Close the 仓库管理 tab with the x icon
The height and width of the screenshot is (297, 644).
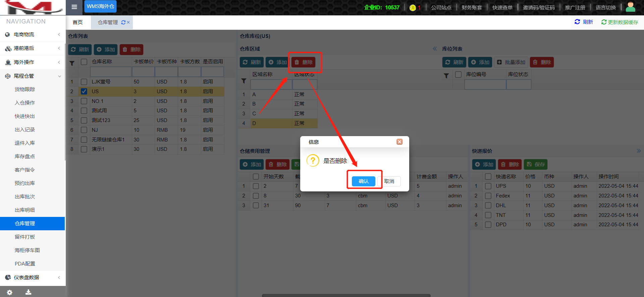(x=128, y=22)
